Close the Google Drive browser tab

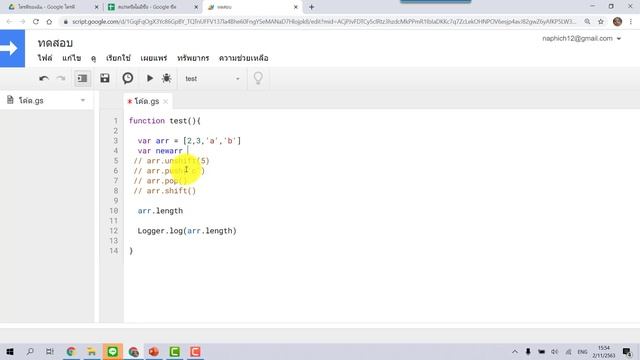tap(96, 7)
